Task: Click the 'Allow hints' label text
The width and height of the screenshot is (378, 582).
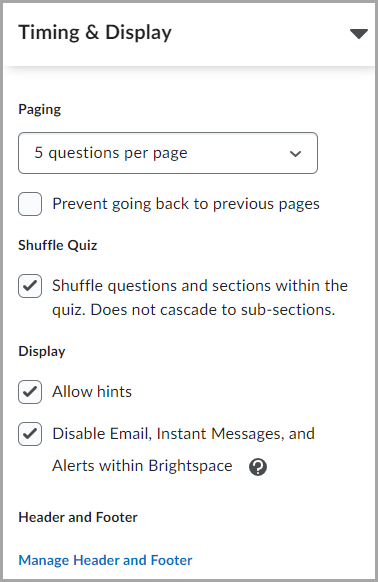Action: tap(92, 392)
